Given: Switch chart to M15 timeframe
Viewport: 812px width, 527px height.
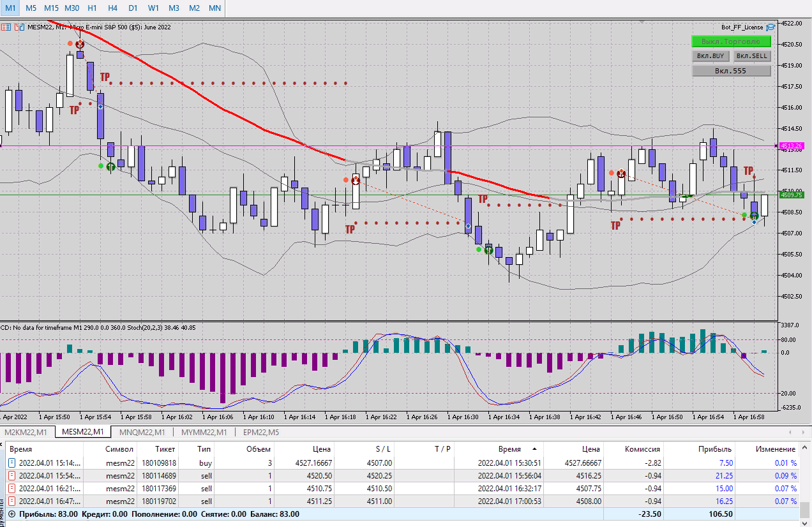Looking at the screenshot, I should (x=52, y=8).
